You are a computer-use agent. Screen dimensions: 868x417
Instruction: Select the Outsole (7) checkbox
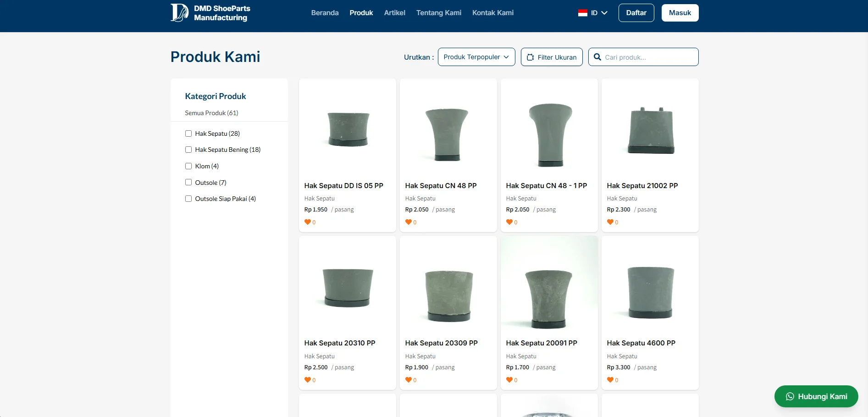click(188, 182)
